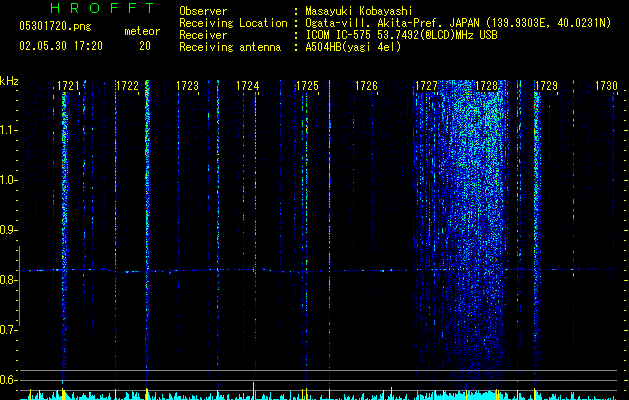Click the Ogata-vill. Akita-Pref. JAPAN coordinates text
This screenshot has height=400, width=629.
[x=458, y=23]
